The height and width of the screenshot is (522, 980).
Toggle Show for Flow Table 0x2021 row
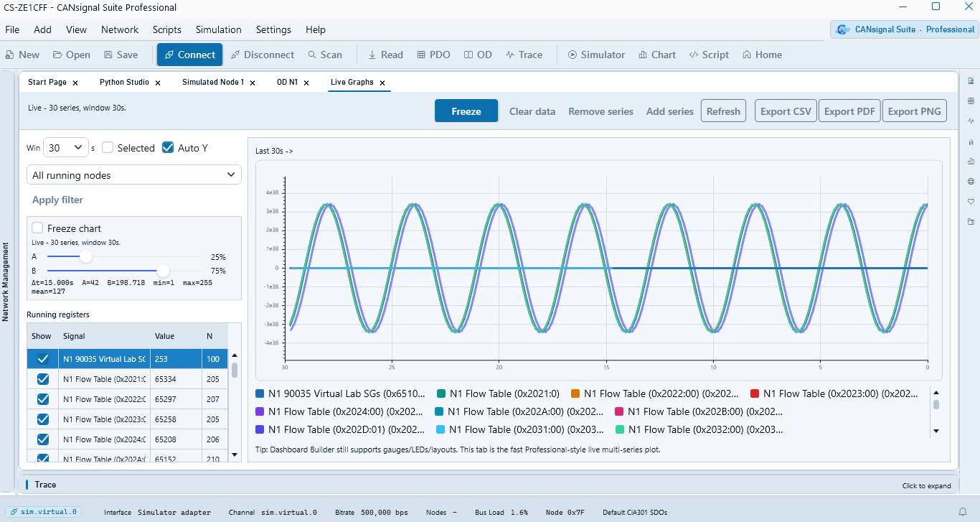pyautogui.click(x=43, y=379)
